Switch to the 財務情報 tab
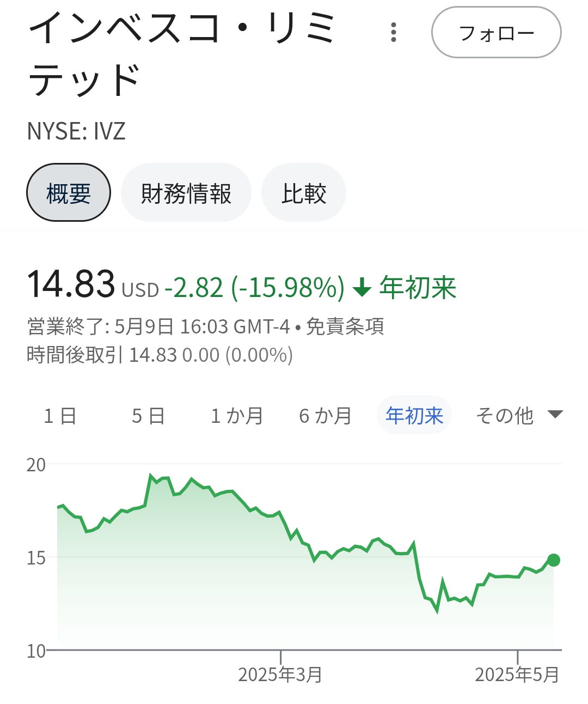Screen dimensions: 588x704 pyautogui.click(x=186, y=193)
